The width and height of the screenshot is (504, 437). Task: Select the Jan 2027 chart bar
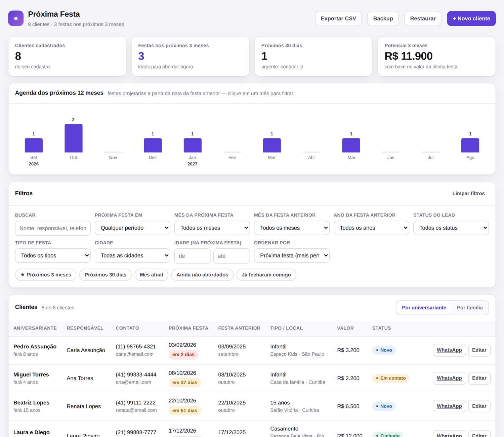pos(193,145)
